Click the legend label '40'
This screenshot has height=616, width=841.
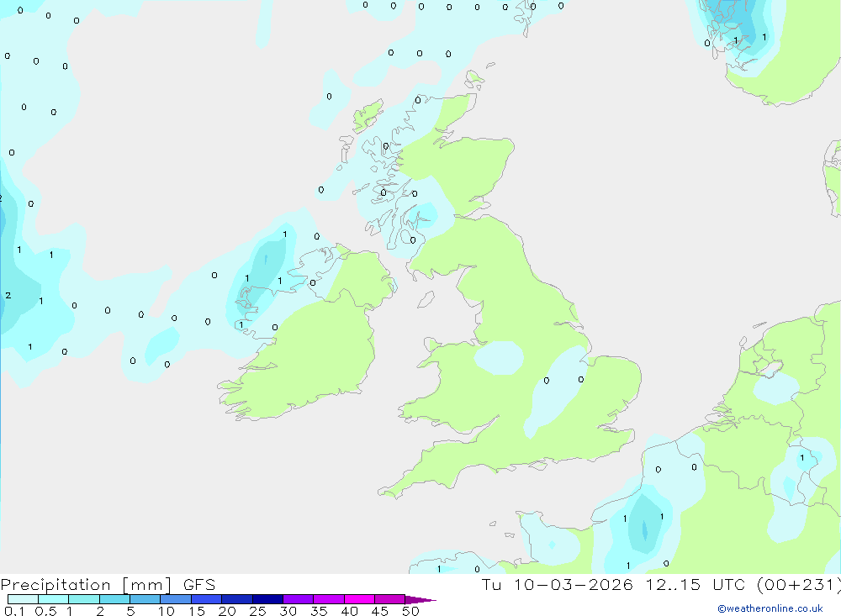[349, 611]
